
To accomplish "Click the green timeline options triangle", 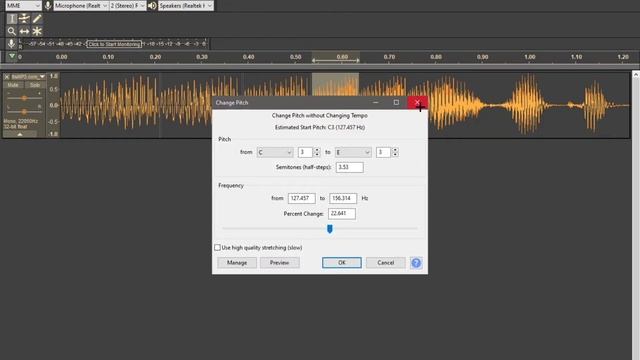I will (x=11, y=56).
